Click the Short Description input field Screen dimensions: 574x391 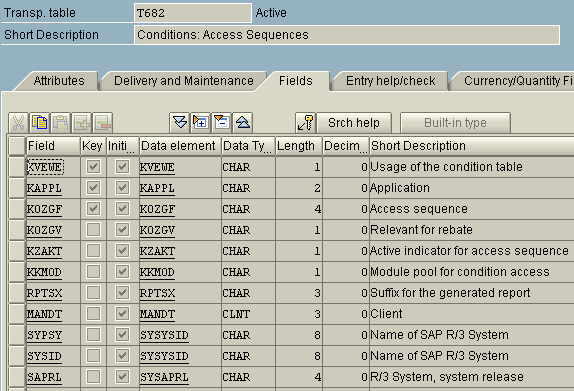coord(347,35)
